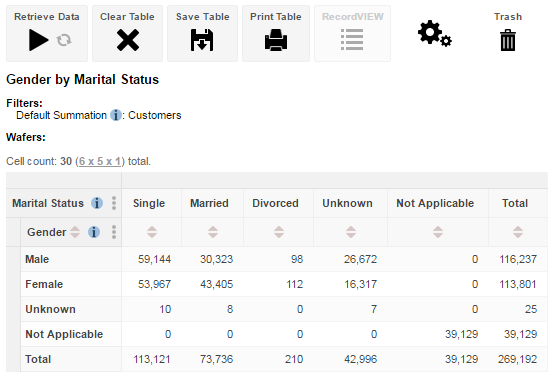The width and height of the screenshot is (559, 378).
Task: Sort by the Total column
Action: (518, 232)
